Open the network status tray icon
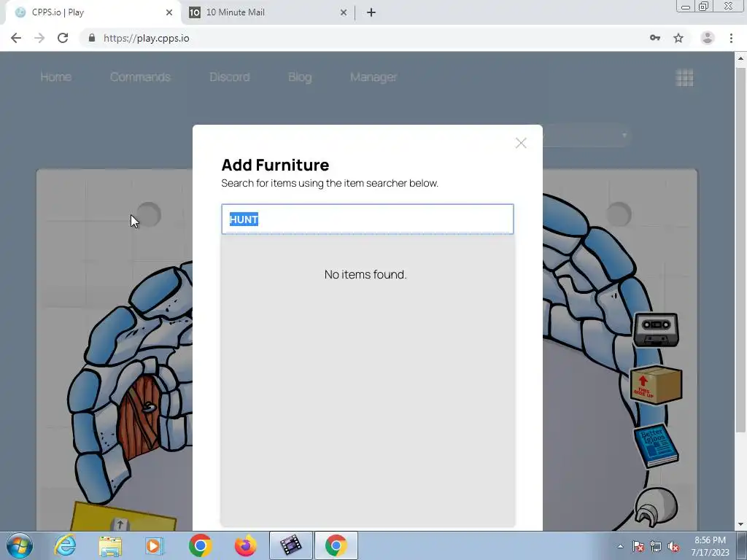 coord(656,547)
